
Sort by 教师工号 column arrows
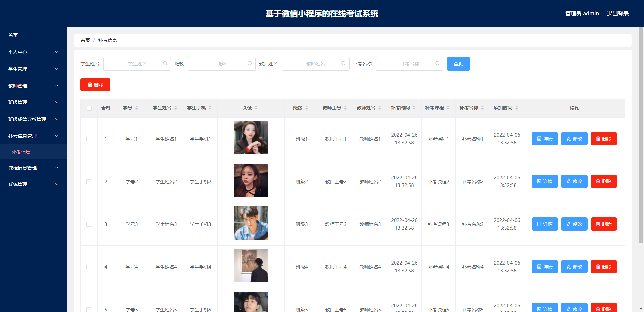click(345, 108)
